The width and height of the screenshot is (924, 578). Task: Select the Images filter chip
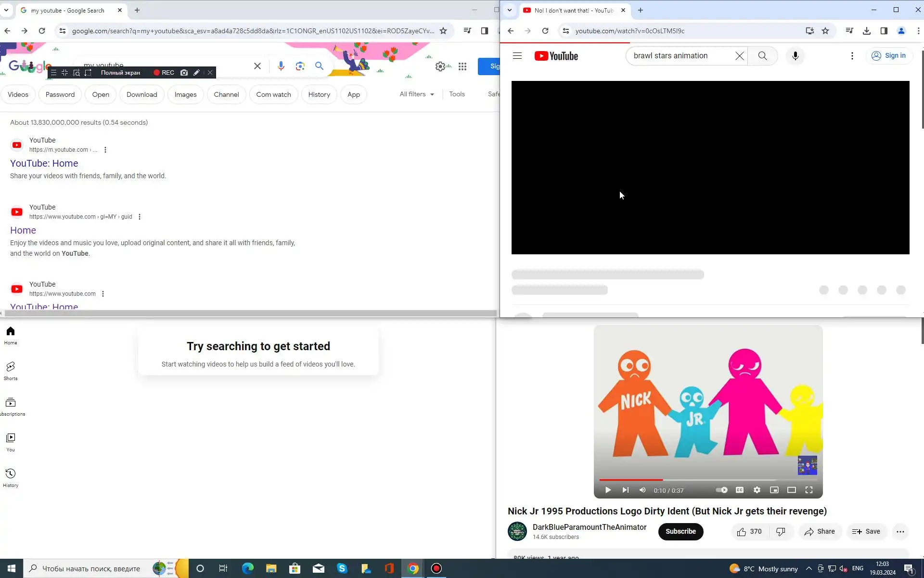(x=185, y=94)
